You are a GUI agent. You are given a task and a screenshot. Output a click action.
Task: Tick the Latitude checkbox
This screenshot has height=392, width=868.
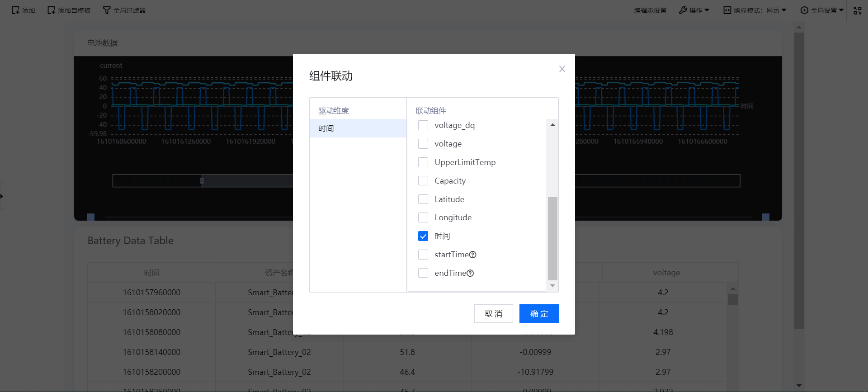pos(423,199)
